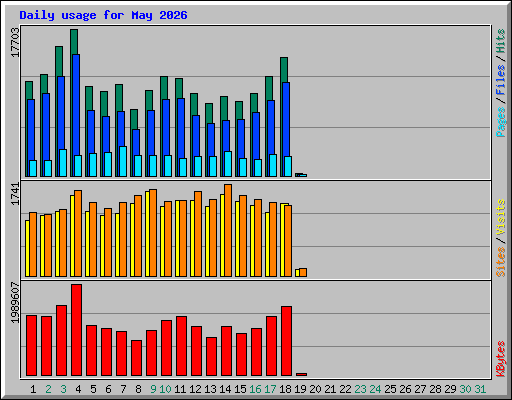Viewport: 512px width, 400px height.
Task: Click day label 22 on the x-axis
Action: (345, 389)
